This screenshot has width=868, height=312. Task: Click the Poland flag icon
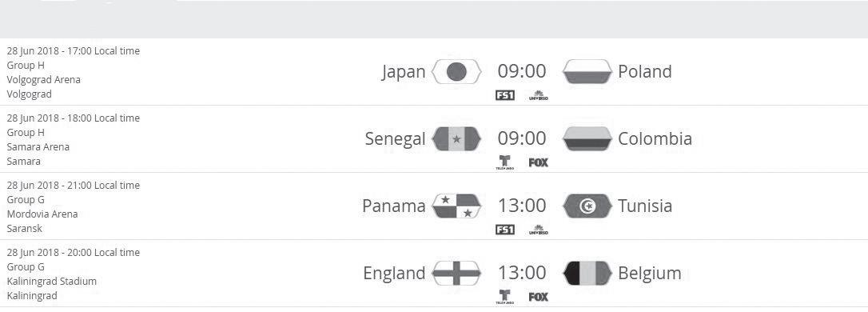point(587,71)
